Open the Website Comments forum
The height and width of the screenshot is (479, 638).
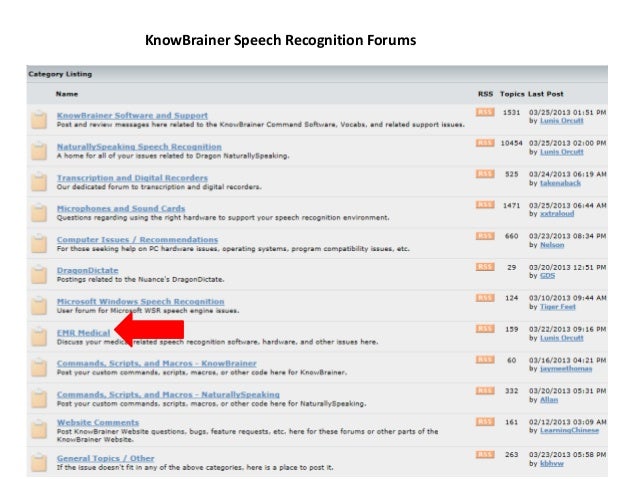[x=98, y=422]
